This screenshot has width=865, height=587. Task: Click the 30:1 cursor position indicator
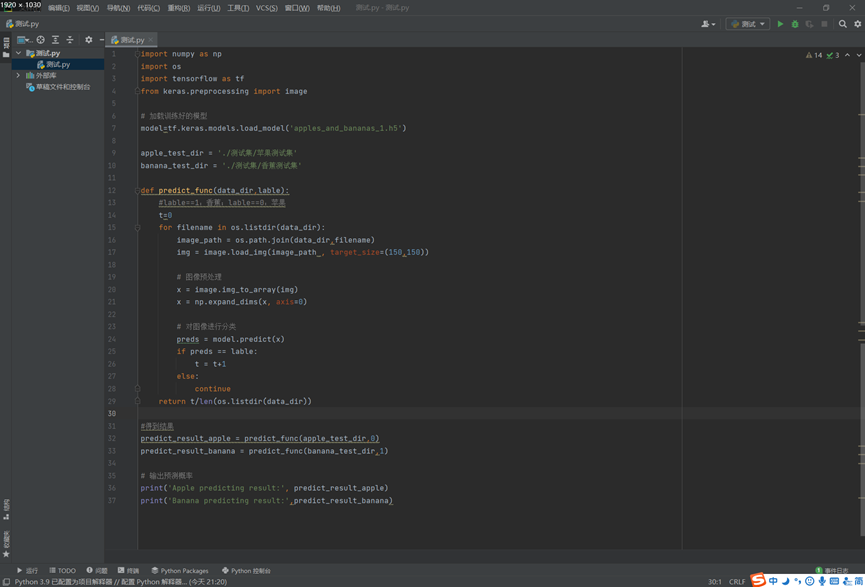coord(715,581)
